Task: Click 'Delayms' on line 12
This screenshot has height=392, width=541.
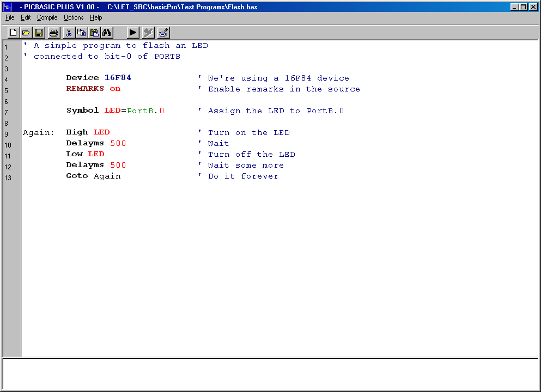Action: (x=85, y=165)
